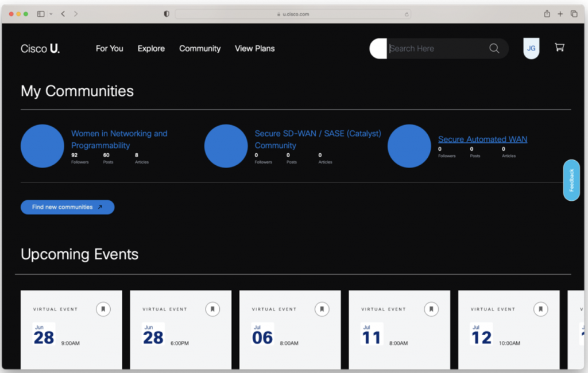The height and width of the screenshot is (373, 588).
Task: Open the Safari sidebar icon
Action: [40, 13]
